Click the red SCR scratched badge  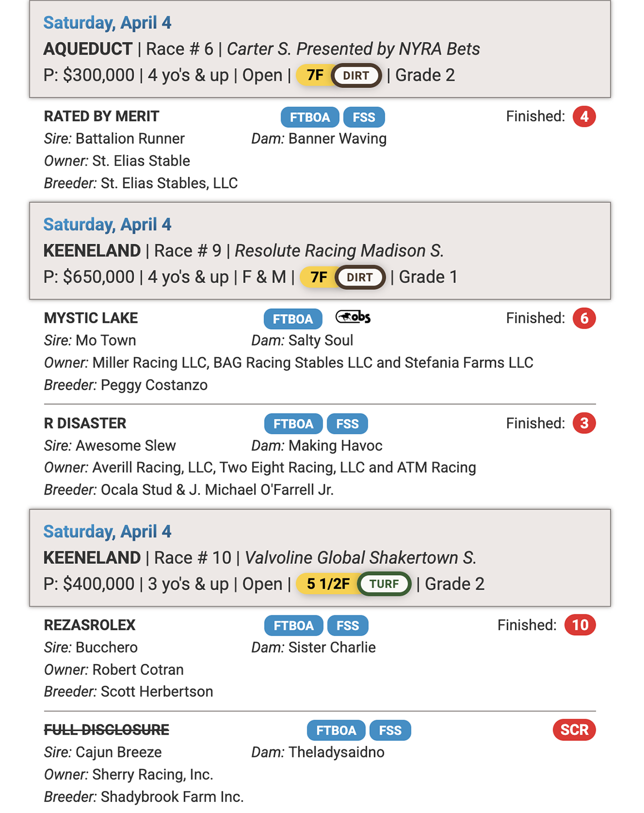point(574,730)
